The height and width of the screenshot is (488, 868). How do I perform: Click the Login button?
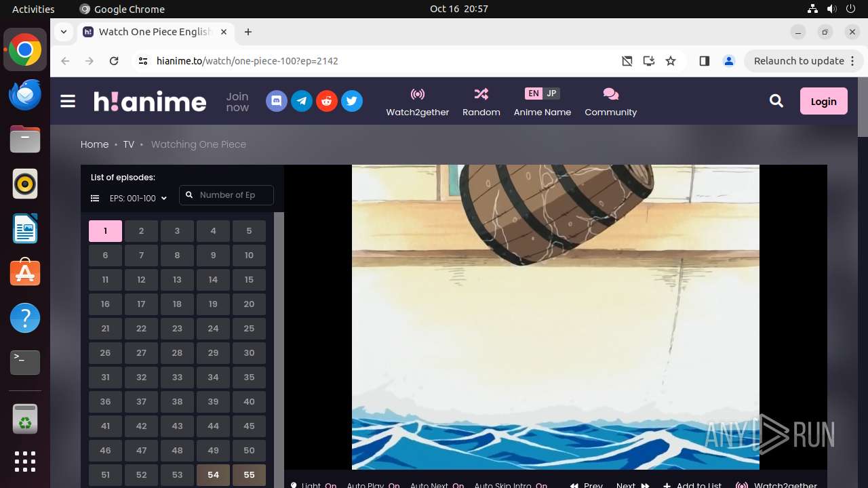(823, 101)
